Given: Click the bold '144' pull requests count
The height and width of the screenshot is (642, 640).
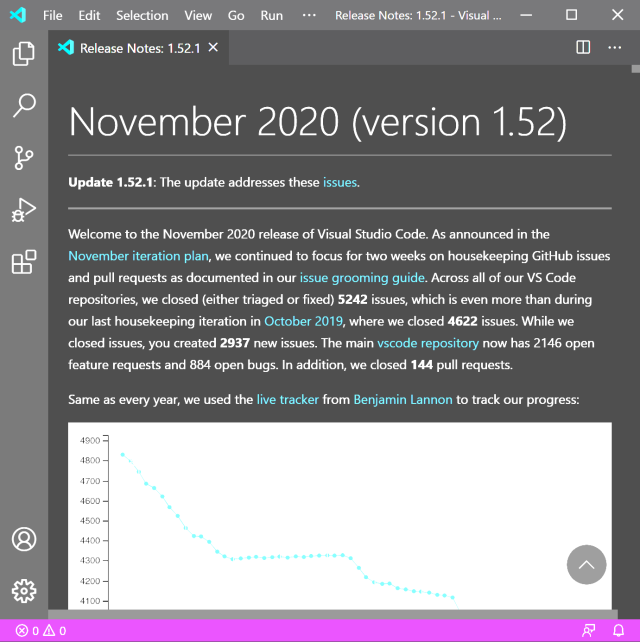Looking at the screenshot, I should point(421,364).
